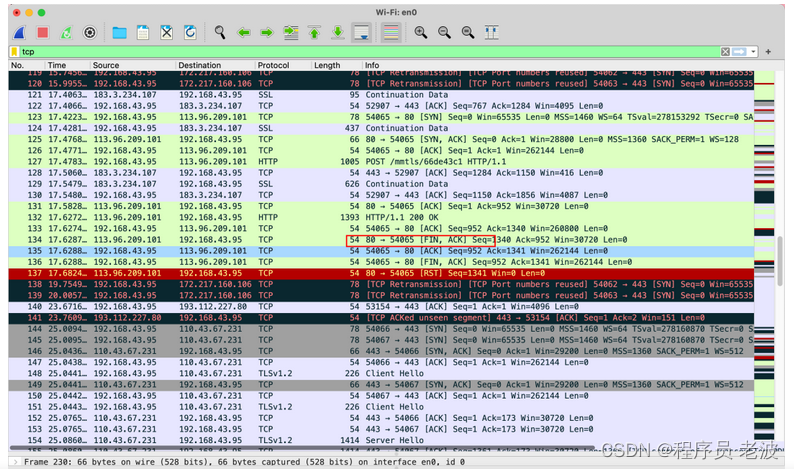
Task: Select packet 123 SYN to 113.96.209.101
Action: tap(381, 118)
